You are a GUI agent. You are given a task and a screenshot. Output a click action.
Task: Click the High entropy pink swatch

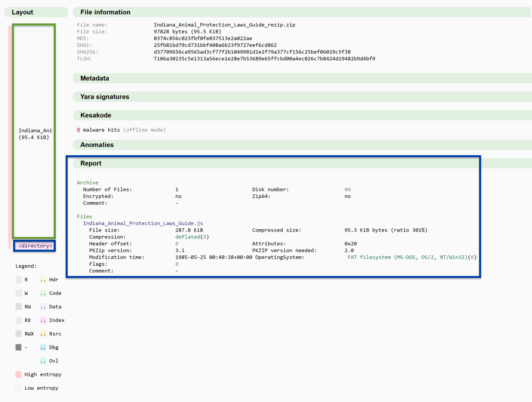(18, 374)
